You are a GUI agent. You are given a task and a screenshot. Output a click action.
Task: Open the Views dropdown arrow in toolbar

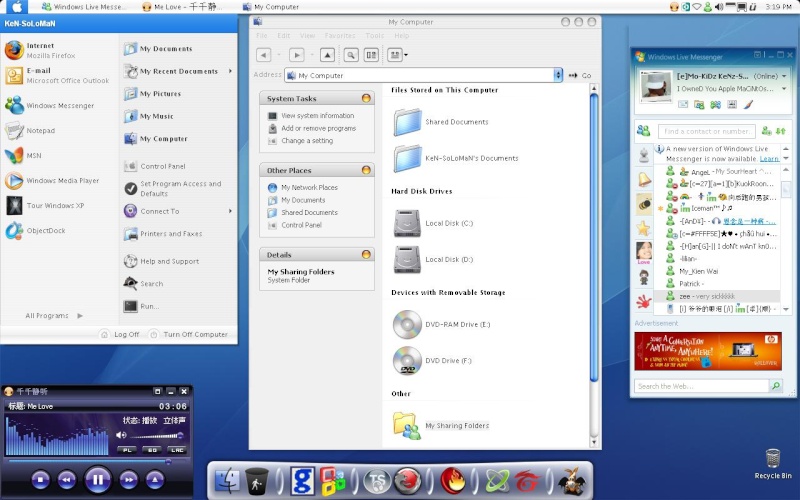click(406, 55)
